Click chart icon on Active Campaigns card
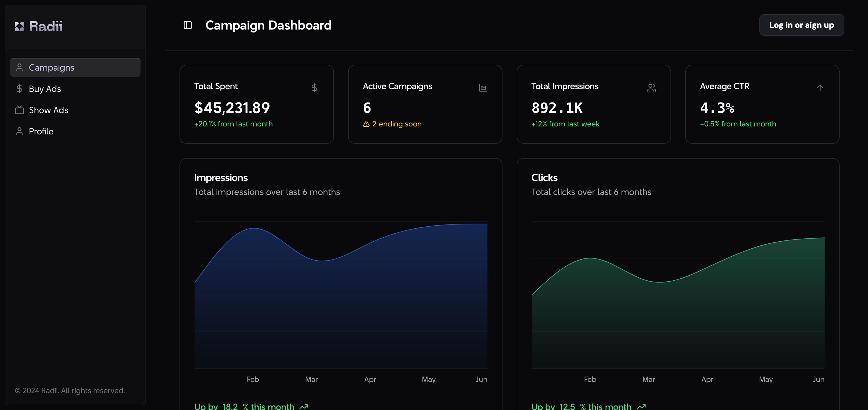Screen dimensions: 868x410 [x=483, y=88]
